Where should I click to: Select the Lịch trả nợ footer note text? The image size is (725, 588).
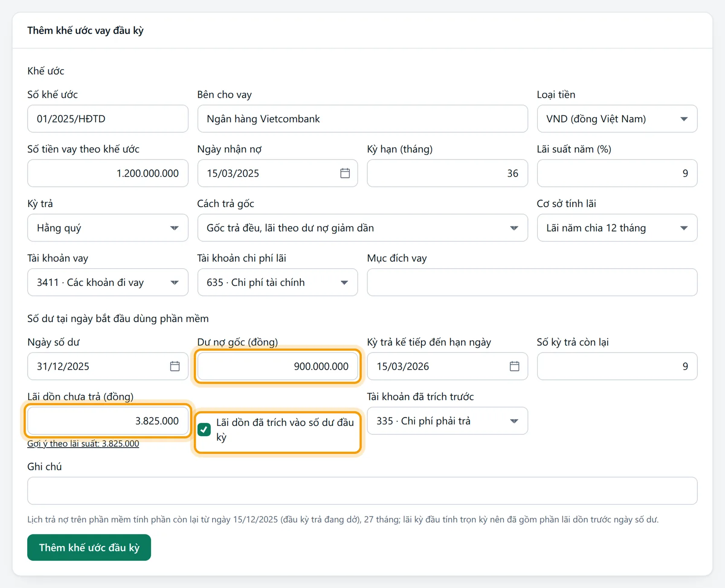[x=343, y=519]
